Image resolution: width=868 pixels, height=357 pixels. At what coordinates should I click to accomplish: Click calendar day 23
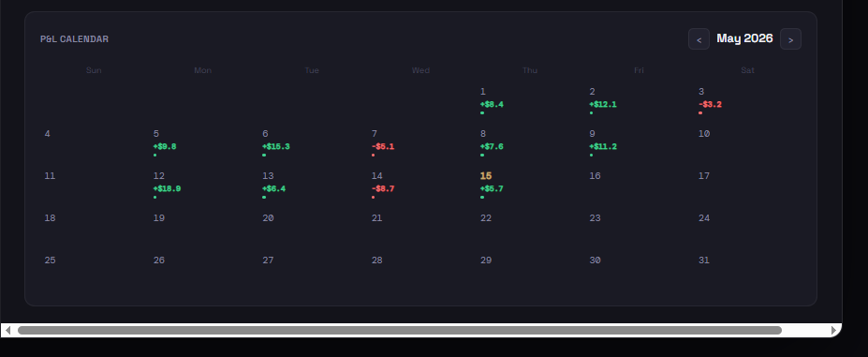click(639, 229)
